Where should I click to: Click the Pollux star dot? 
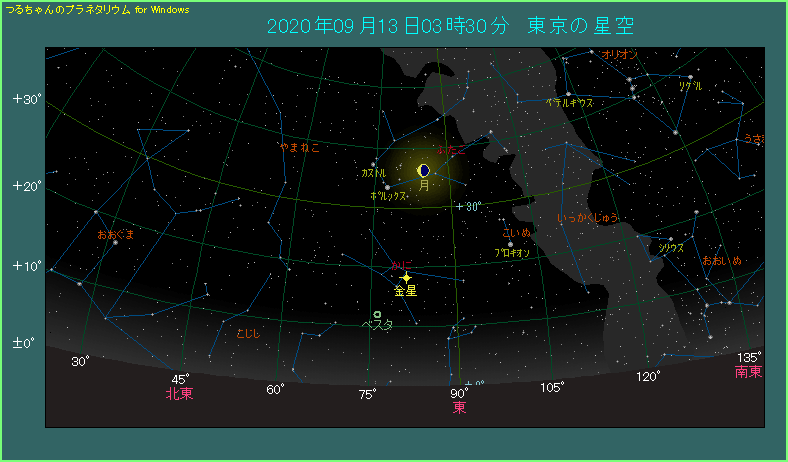(x=387, y=186)
